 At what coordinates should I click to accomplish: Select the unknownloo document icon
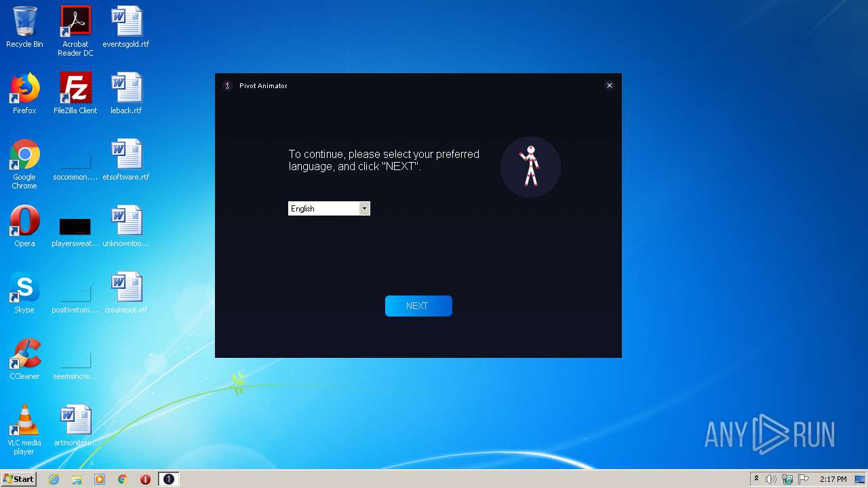pyautogui.click(x=126, y=226)
